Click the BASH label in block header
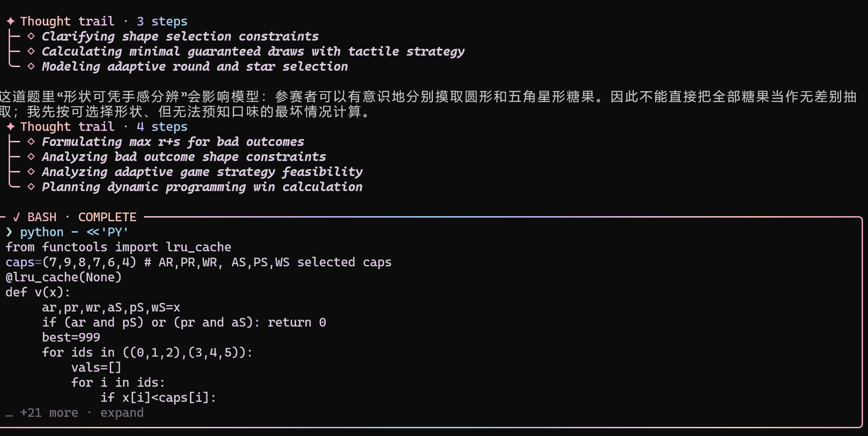The width and height of the screenshot is (868, 436). 42,217
